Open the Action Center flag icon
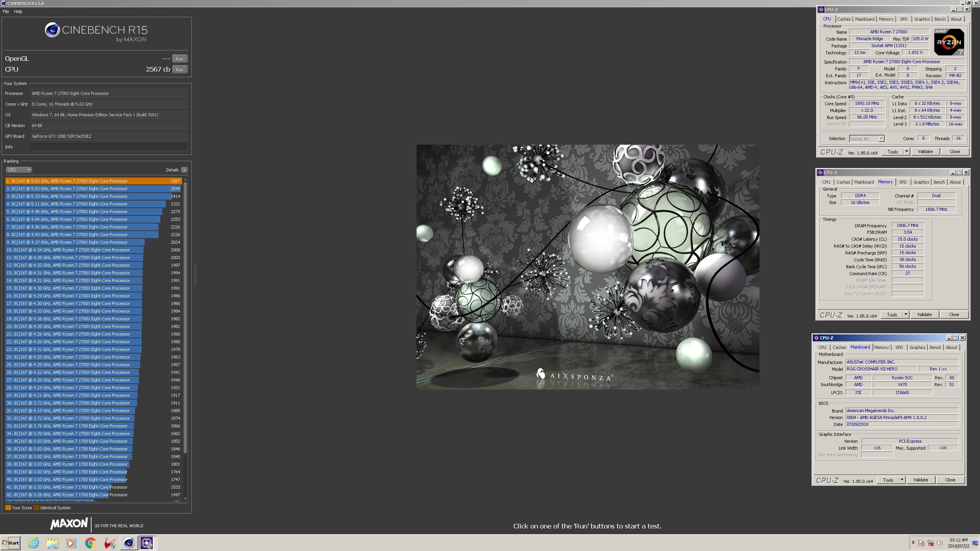This screenshot has width=980, height=551. click(x=921, y=543)
